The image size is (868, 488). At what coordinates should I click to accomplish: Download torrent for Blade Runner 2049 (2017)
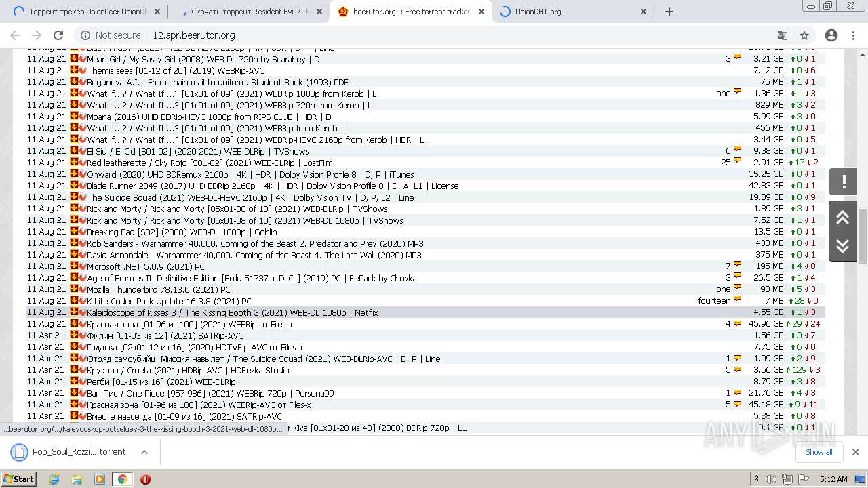click(74, 185)
